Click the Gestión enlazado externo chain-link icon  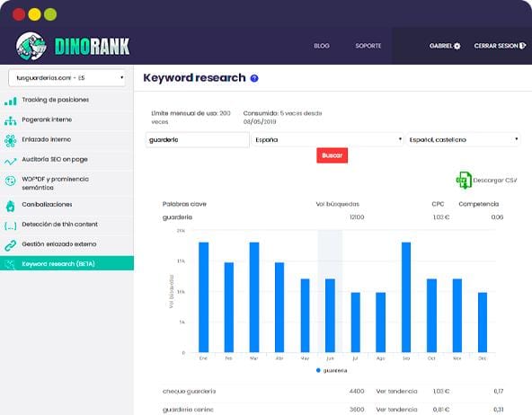tap(11, 245)
